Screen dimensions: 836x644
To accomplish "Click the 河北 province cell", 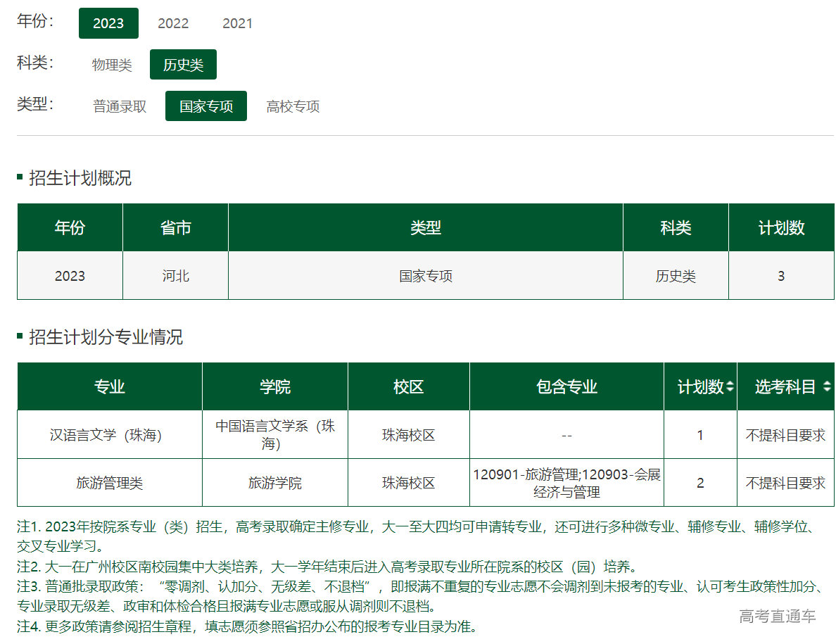I will coord(175,276).
